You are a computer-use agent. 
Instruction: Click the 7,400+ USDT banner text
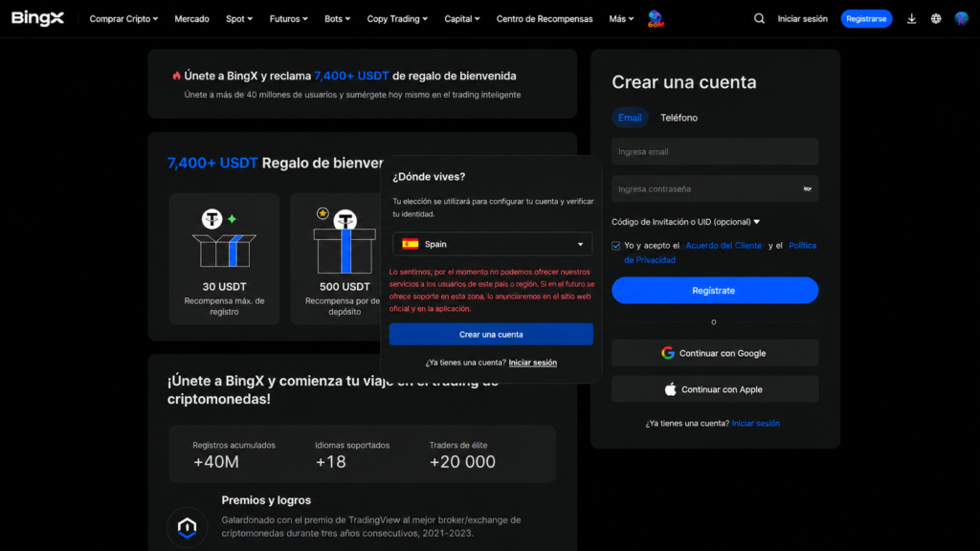click(x=351, y=76)
